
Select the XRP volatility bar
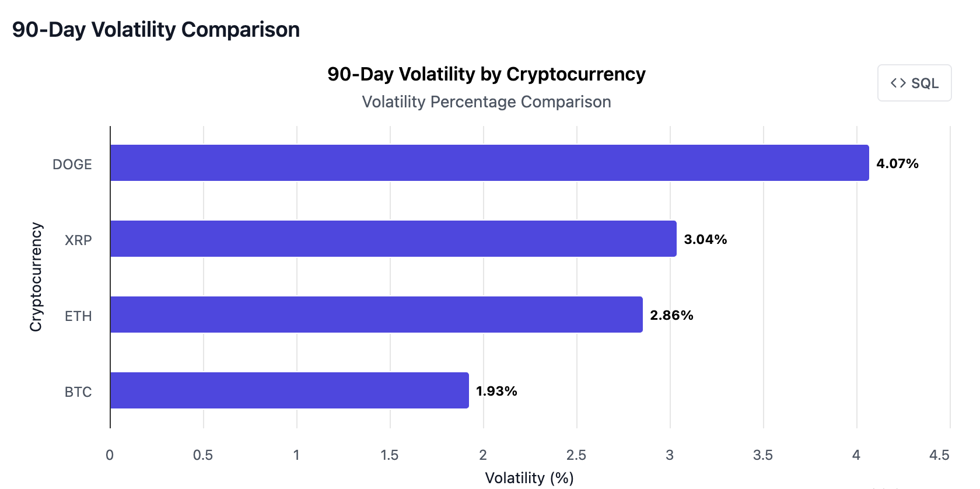391,239
